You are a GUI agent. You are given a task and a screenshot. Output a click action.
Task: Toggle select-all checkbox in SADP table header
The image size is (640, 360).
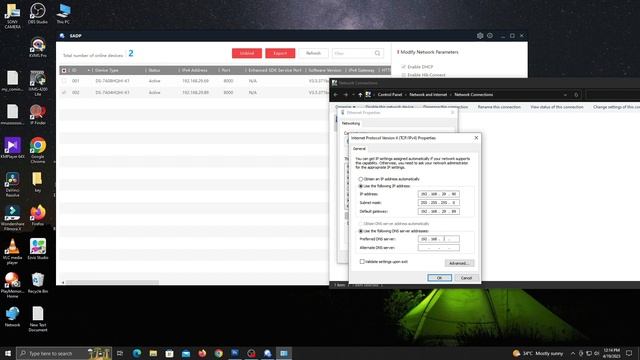(x=64, y=71)
